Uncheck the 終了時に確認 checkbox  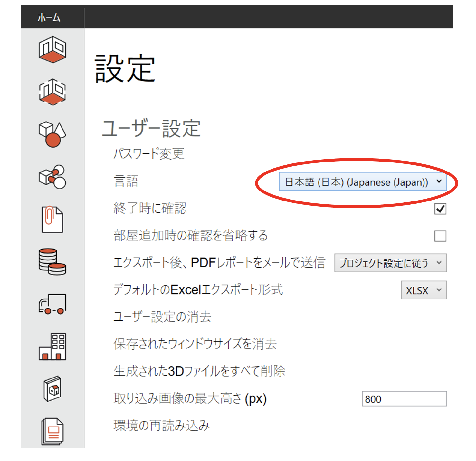(x=440, y=209)
